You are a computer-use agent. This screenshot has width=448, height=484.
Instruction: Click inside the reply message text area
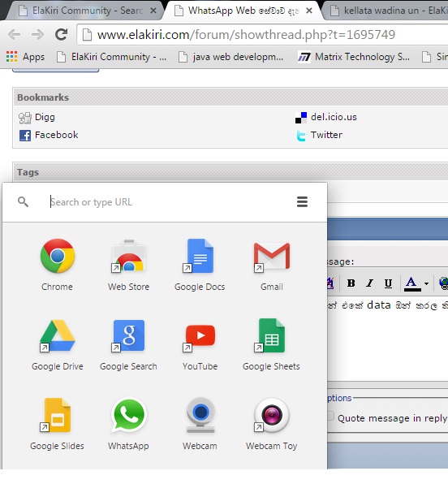387,338
